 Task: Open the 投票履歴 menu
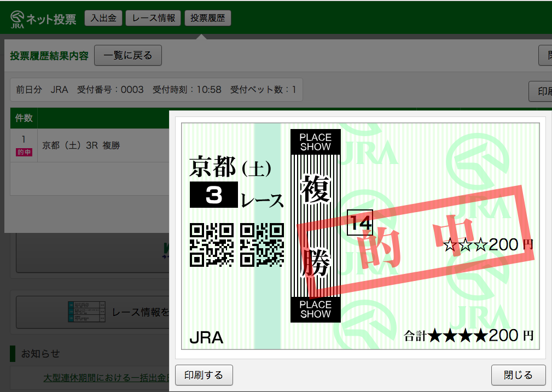tap(208, 18)
